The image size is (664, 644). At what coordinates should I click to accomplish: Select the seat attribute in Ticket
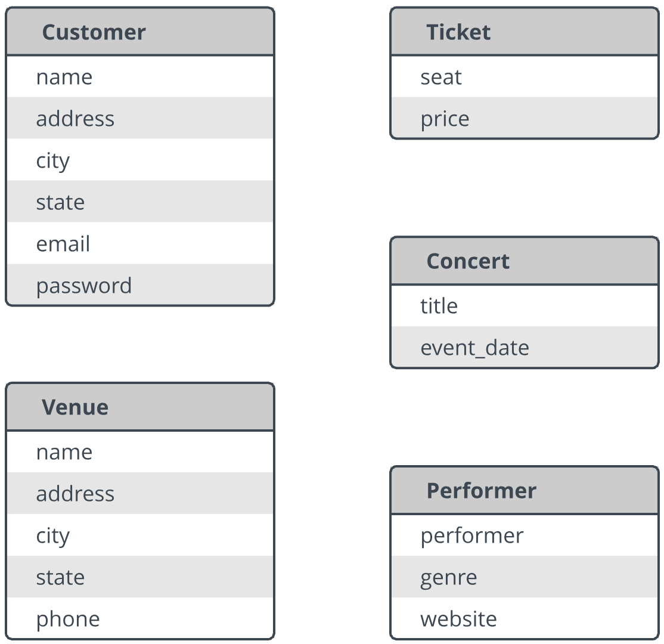point(525,77)
